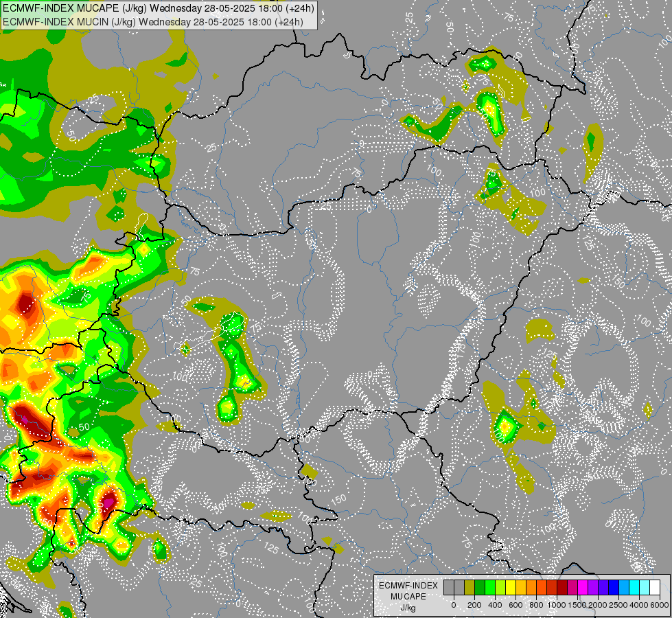Screen dimensions: 672x618
Task: Select the olive swatch in the MUCAPE legend
Action: (470, 587)
